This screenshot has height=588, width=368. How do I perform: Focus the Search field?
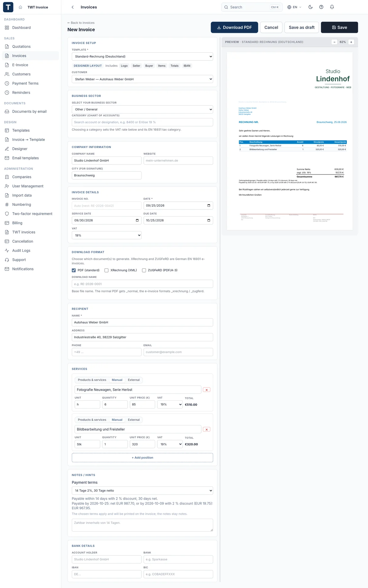252,7
